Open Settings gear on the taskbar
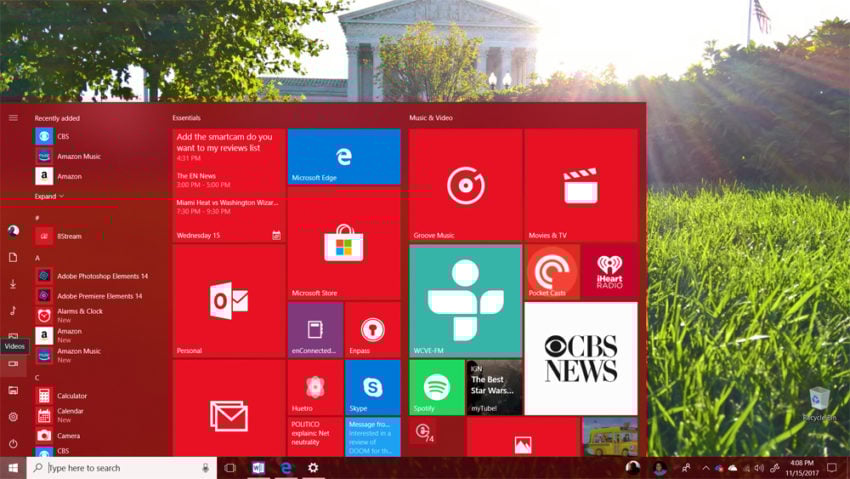Viewport: 850px width, 479px height. point(313,468)
